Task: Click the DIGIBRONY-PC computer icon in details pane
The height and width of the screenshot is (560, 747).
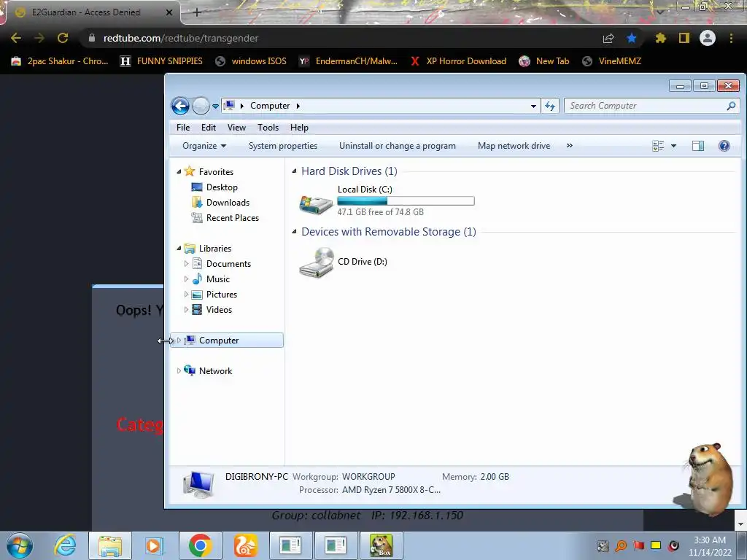Action: pyautogui.click(x=198, y=484)
